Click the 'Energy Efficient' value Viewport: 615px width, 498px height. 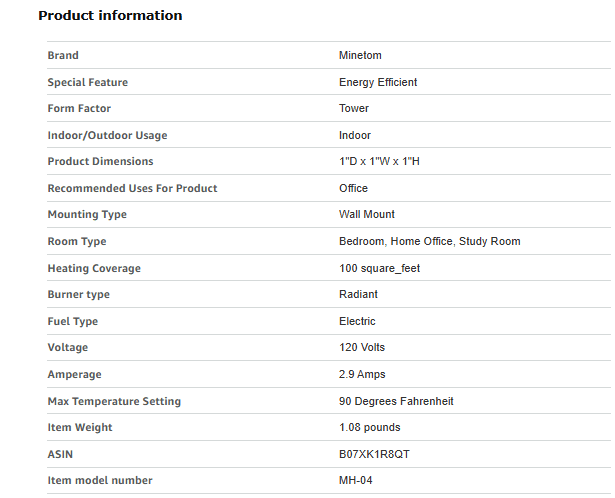coord(378,82)
